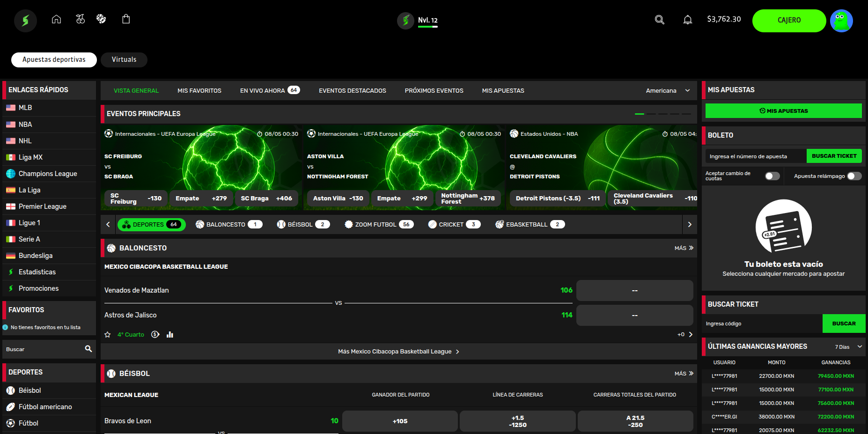Click the green Buscar button
The width and height of the screenshot is (868, 434).
pos(844,324)
